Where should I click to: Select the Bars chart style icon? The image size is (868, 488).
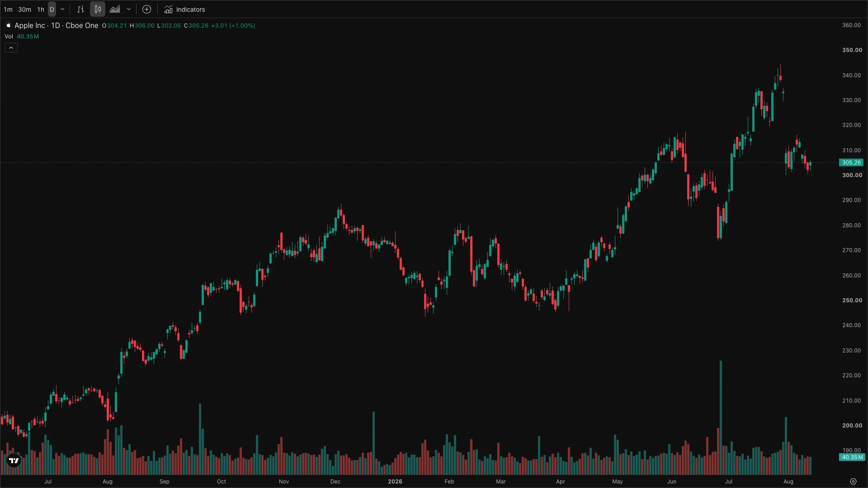[x=80, y=9]
